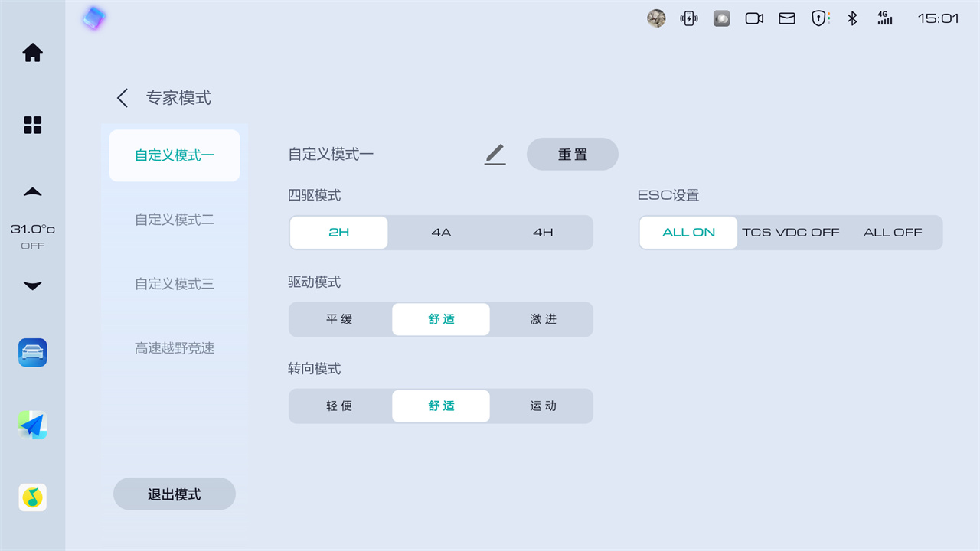980x551 pixels.
Task: Open the 高速越野竞速 mode tab
Action: click(175, 348)
